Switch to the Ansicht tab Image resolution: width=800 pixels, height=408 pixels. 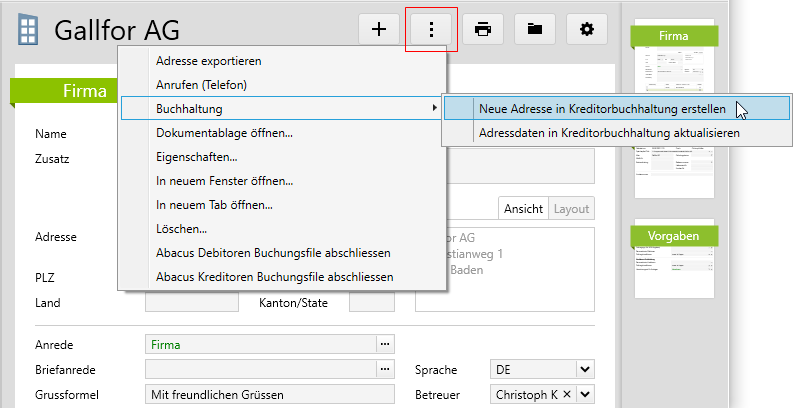pyautogui.click(x=523, y=208)
